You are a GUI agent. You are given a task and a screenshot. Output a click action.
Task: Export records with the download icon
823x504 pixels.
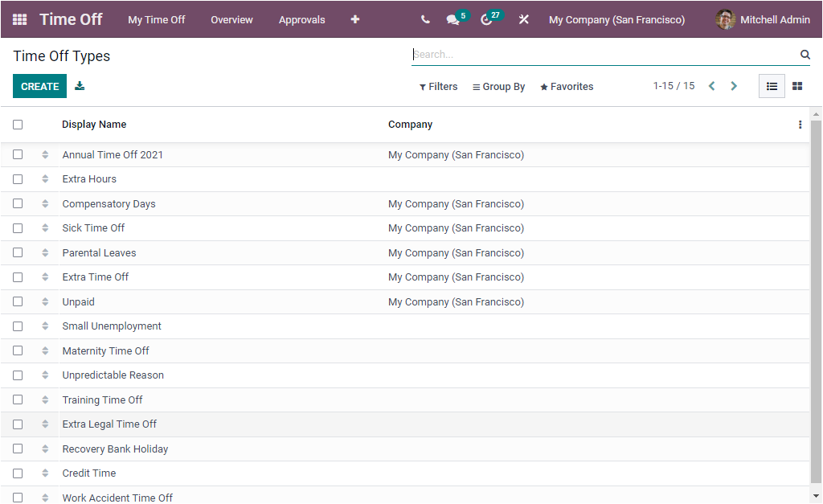pos(80,85)
